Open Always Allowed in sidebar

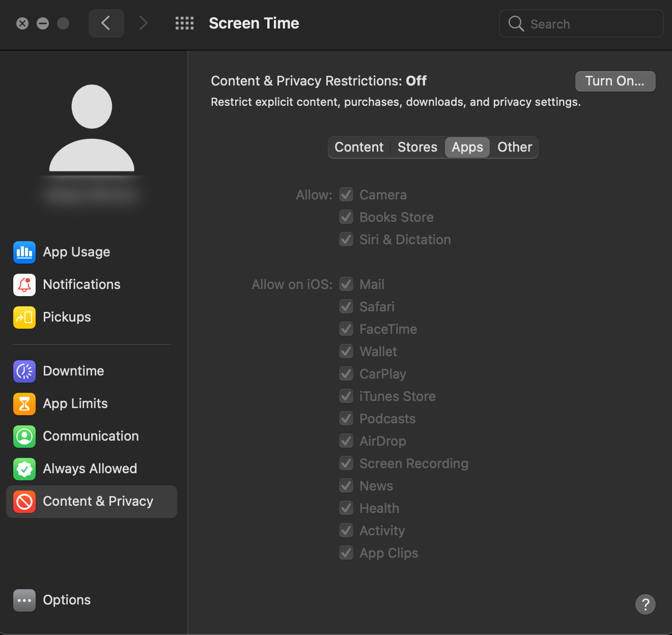(92, 469)
